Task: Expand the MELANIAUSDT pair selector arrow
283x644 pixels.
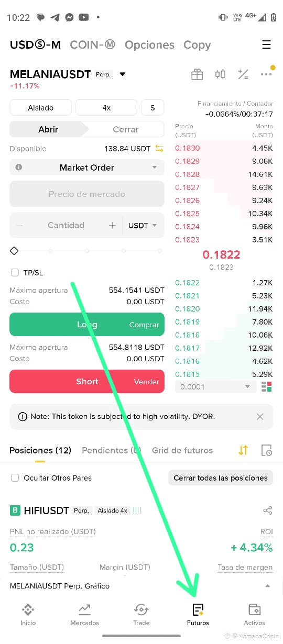Action: [x=123, y=74]
